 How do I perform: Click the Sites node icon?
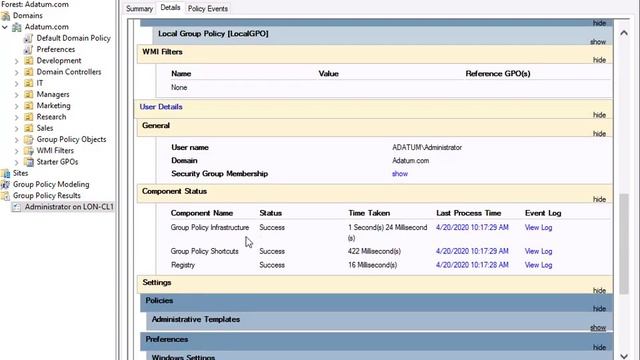(x=6, y=173)
